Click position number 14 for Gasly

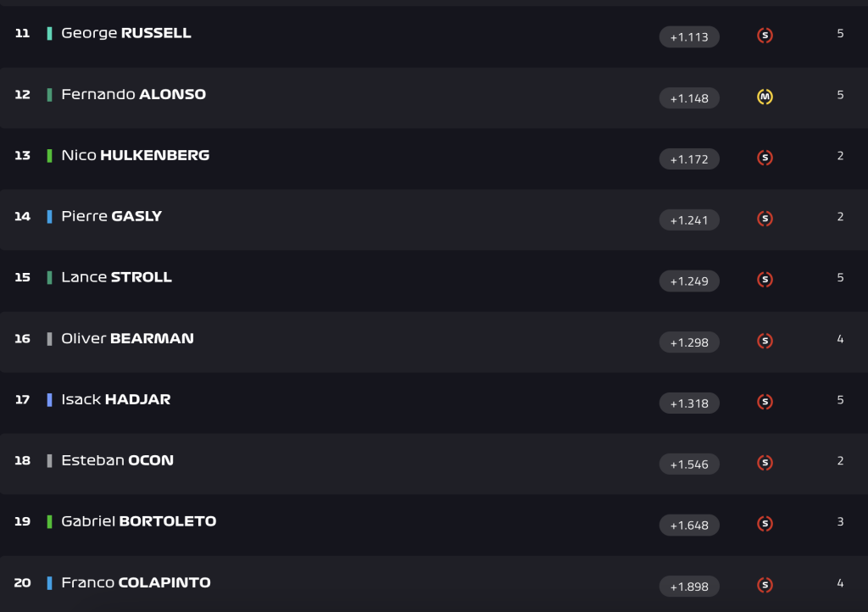pyautogui.click(x=22, y=216)
